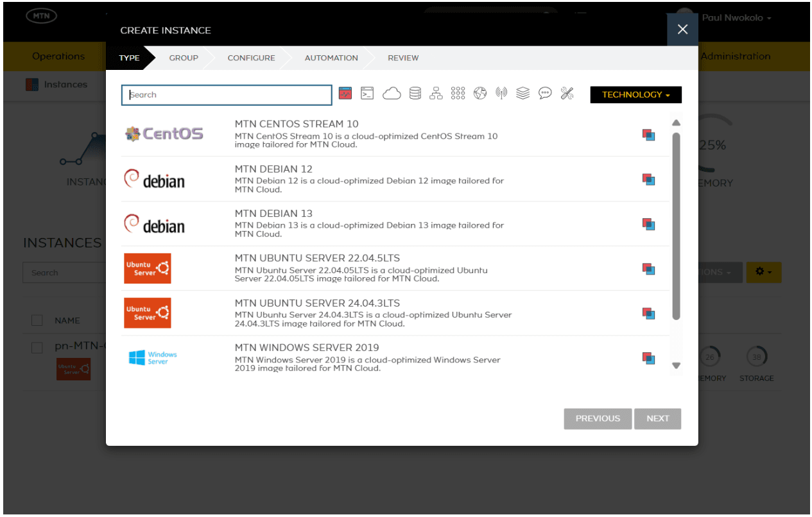The image size is (812, 517).
Task: Open the Administration menu
Action: (736, 56)
